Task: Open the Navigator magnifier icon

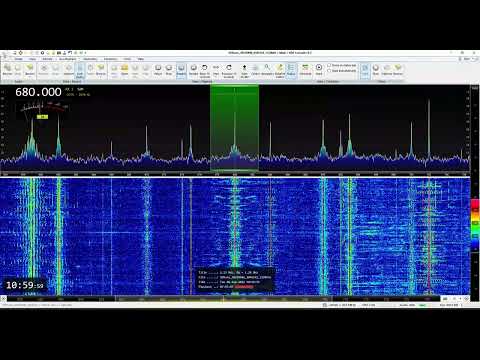Action: click(267, 70)
